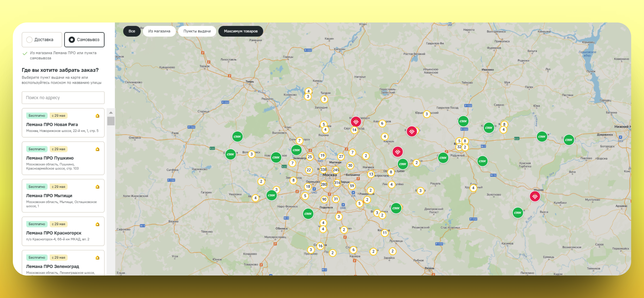Click scroll-up arrow of store list
Image resolution: width=644 pixels, height=298 pixels.
[x=111, y=113]
